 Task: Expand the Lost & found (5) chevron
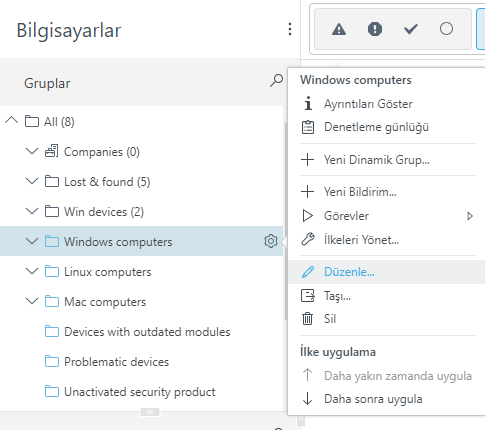[32, 181]
